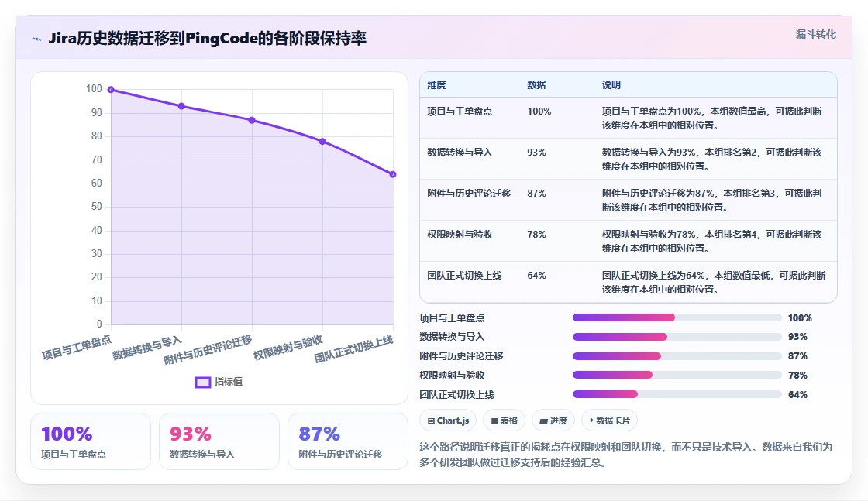Click the Jira历史数据迁移到PingCode title text
The width and height of the screenshot is (868, 501).
207,38
